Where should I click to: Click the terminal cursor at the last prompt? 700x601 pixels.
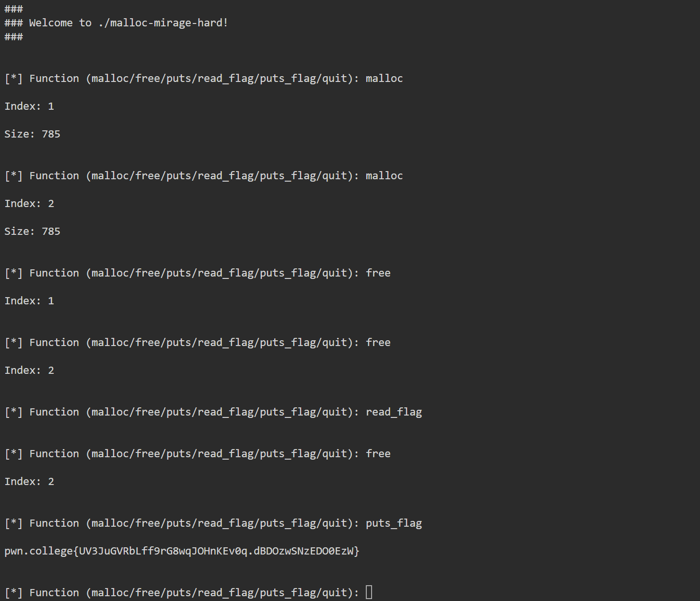coord(369,592)
